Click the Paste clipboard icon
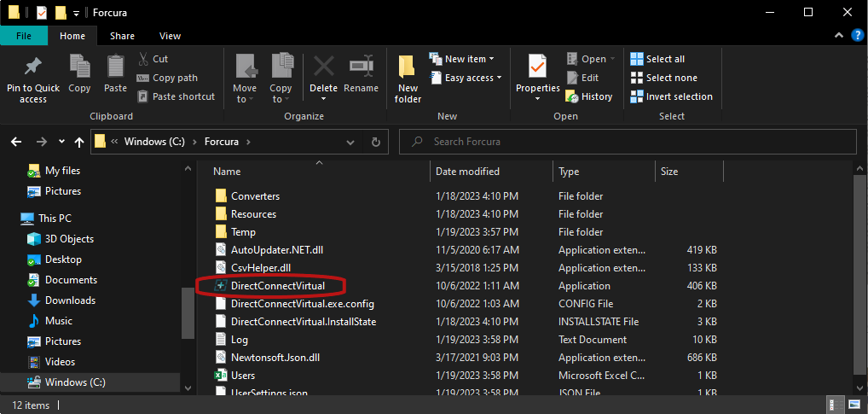Image resolution: width=868 pixels, height=414 pixels. tap(116, 67)
